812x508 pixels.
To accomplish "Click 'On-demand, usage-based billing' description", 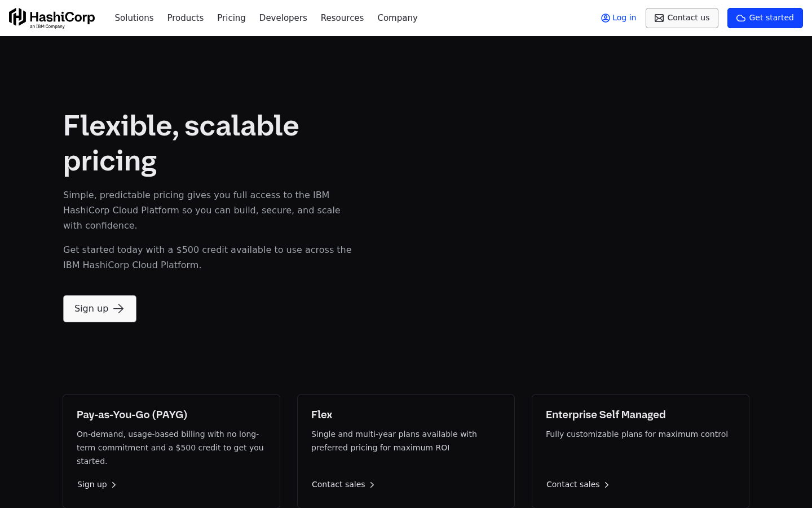I will 170,448.
